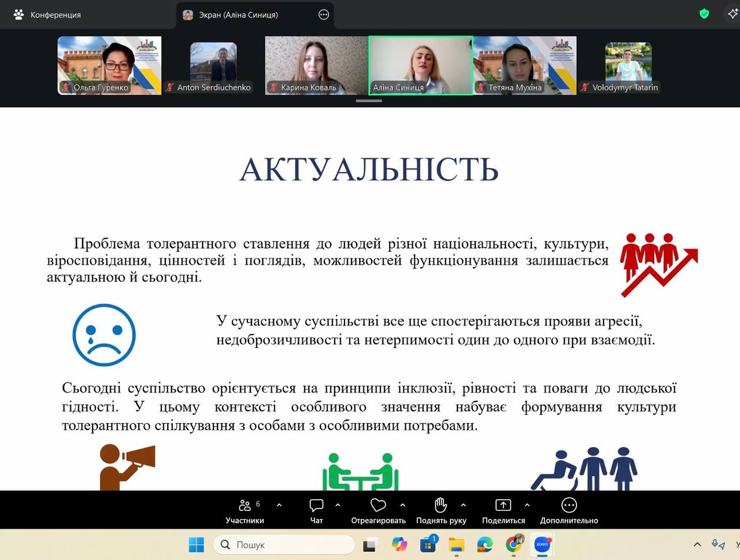Viewport: 740px width, 560px height.
Task: Select Карина Коваль's video thumbnail
Action: click(316, 65)
